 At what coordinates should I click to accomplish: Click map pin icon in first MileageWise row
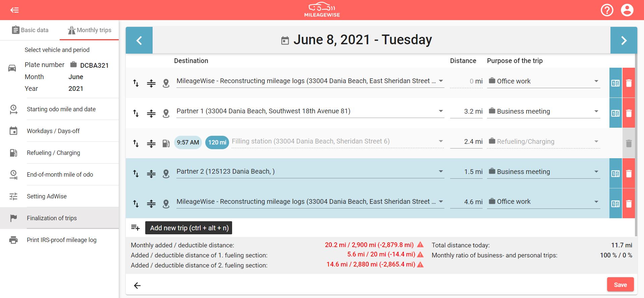tap(166, 83)
